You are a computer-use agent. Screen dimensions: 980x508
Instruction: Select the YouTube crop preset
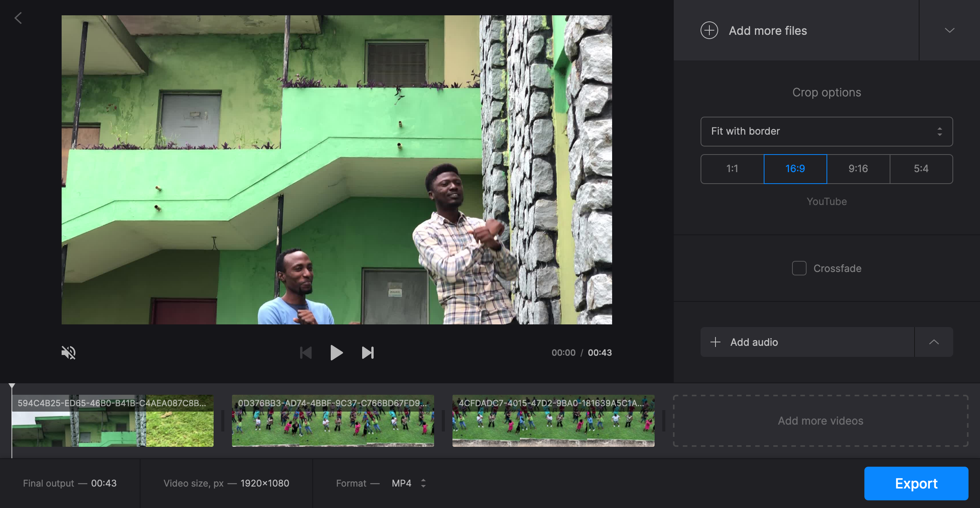826,201
